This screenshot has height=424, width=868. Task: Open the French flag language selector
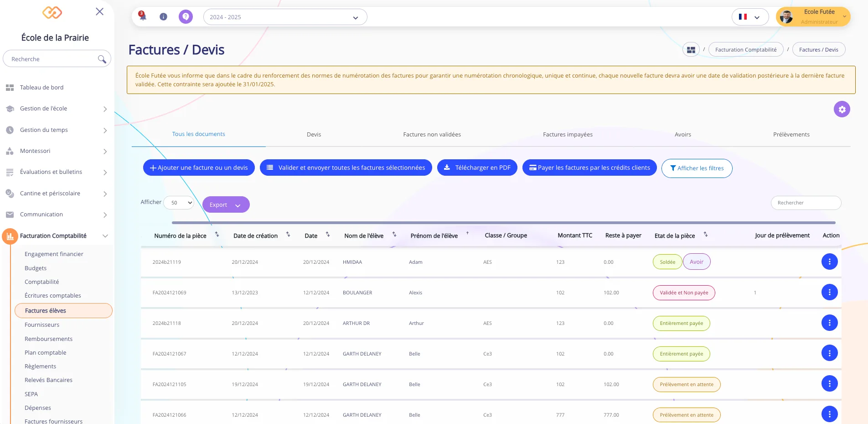click(750, 17)
